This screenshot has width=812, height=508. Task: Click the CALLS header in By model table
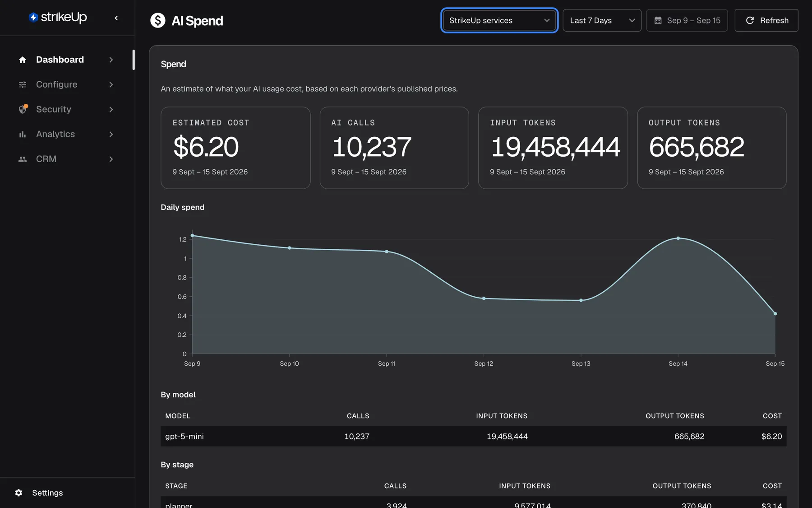(358, 416)
